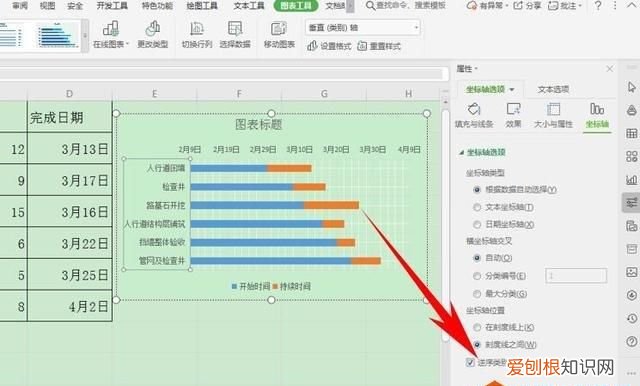Switch to the 文本选项 panel tab
640x386 pixels.
[x=553, y=89]
